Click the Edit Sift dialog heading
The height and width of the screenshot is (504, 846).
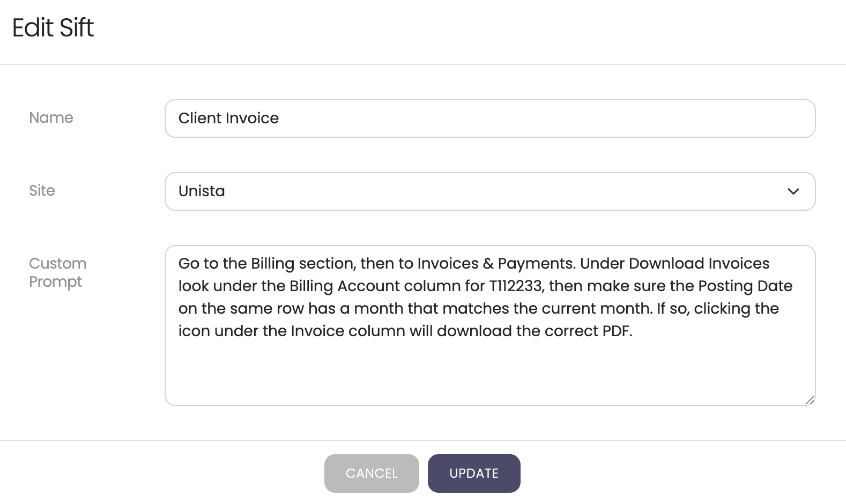(53, 28)
